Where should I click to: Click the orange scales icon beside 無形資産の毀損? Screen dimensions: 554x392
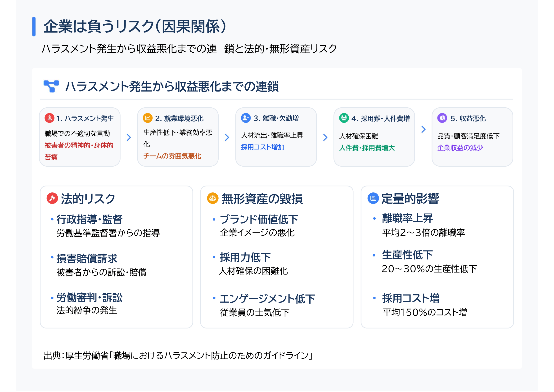tap(213, 199)
